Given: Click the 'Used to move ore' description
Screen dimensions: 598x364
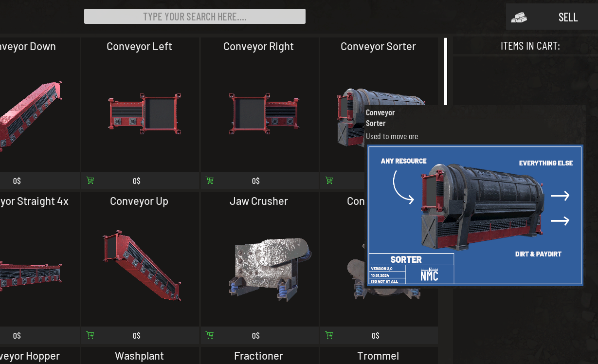Looking at the screenshot, I should (x=392, y=136).
